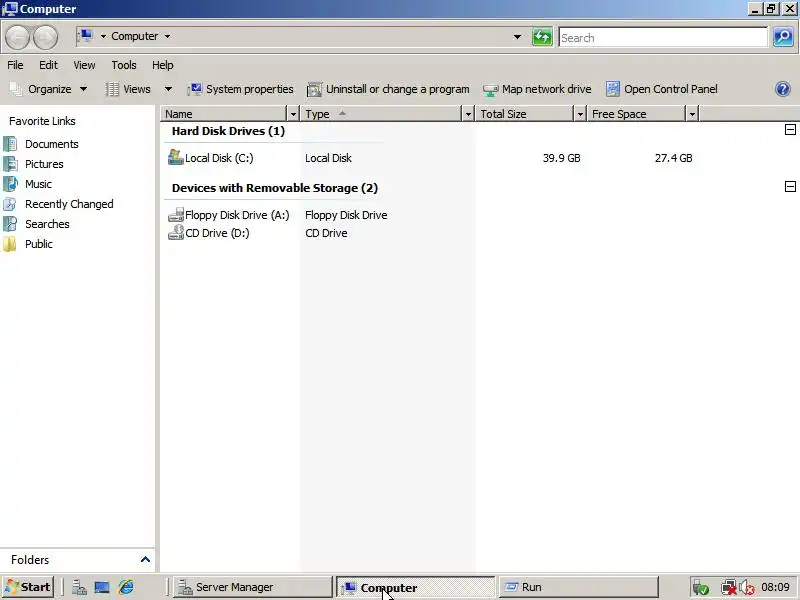Open Documents in Favorite Links
Viewport: 800px width, 600px height.
click(x=52, y=144)
